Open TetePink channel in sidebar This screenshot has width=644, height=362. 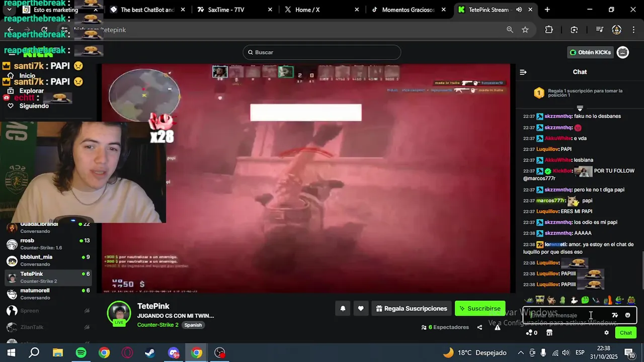[x=48, y=277]
